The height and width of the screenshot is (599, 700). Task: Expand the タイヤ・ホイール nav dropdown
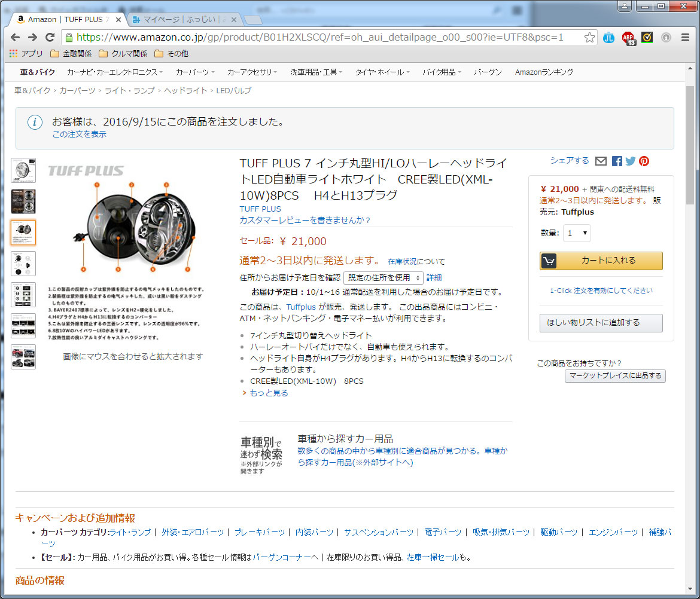(x=382, y=72)
